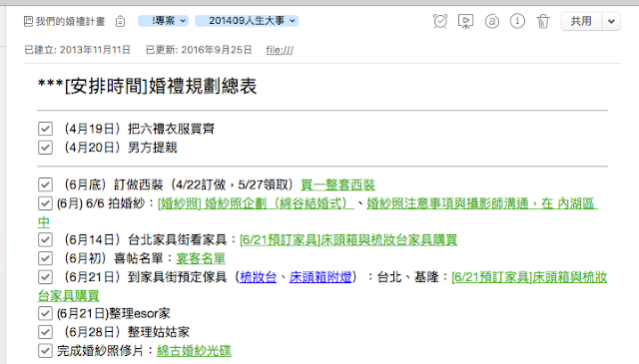
Task: Click the 已建立: 2013年11月11日 date
Action: [78, 50]
